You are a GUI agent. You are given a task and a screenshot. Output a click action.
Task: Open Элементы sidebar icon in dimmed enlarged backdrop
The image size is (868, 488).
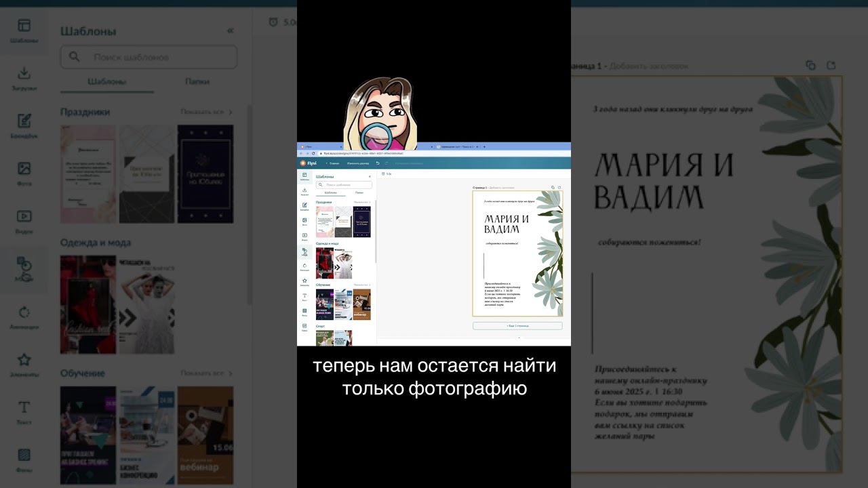click(x=24, y=364)
